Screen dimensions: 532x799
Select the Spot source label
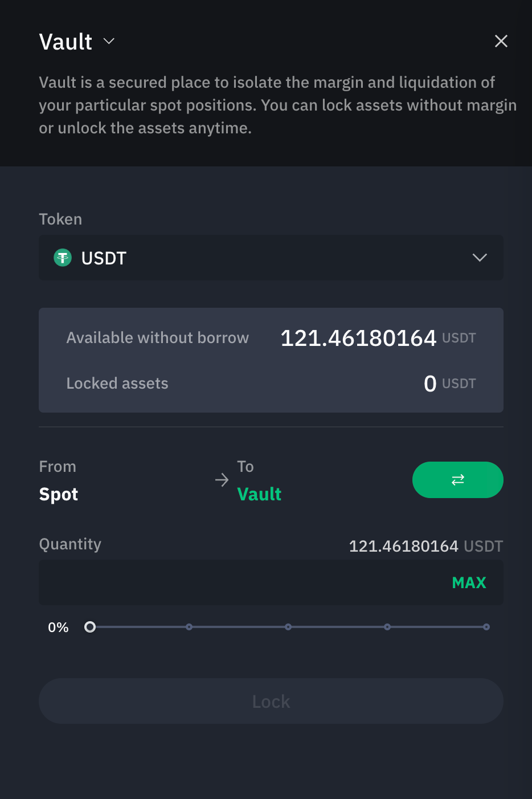coord(59,494)
